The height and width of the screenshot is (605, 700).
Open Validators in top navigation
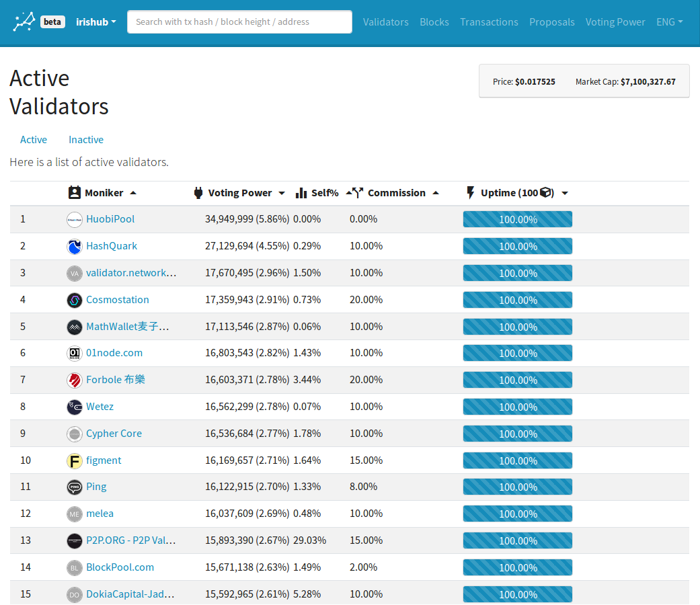point(386,22)
